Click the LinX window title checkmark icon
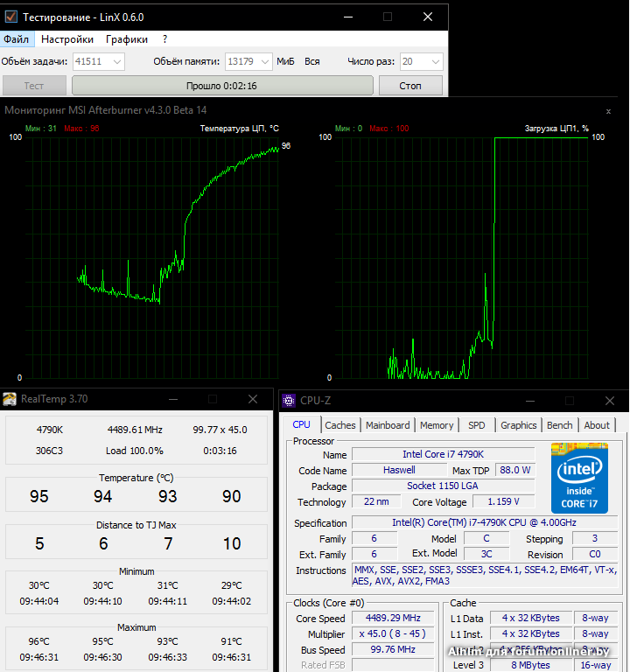 click(10, 17)
